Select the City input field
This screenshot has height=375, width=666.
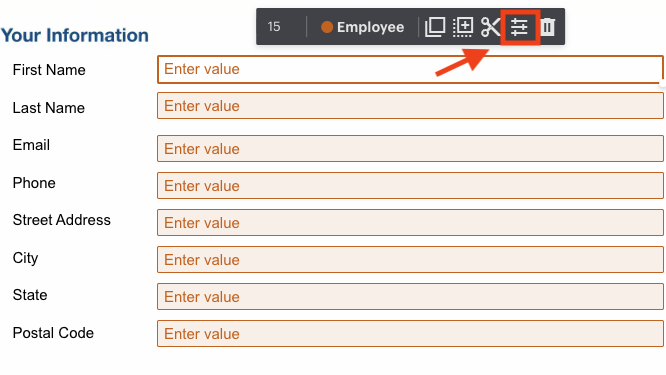(x=410, y=259)
